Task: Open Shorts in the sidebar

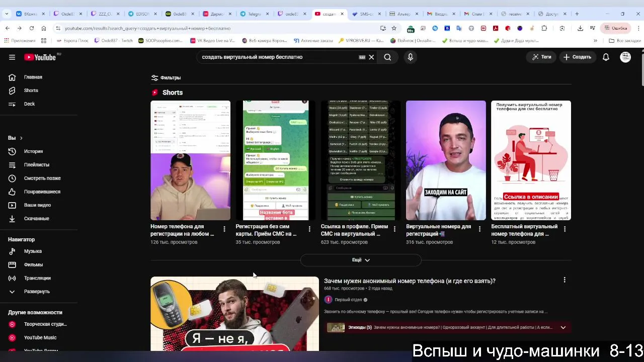Action: [x=39, y=90]
